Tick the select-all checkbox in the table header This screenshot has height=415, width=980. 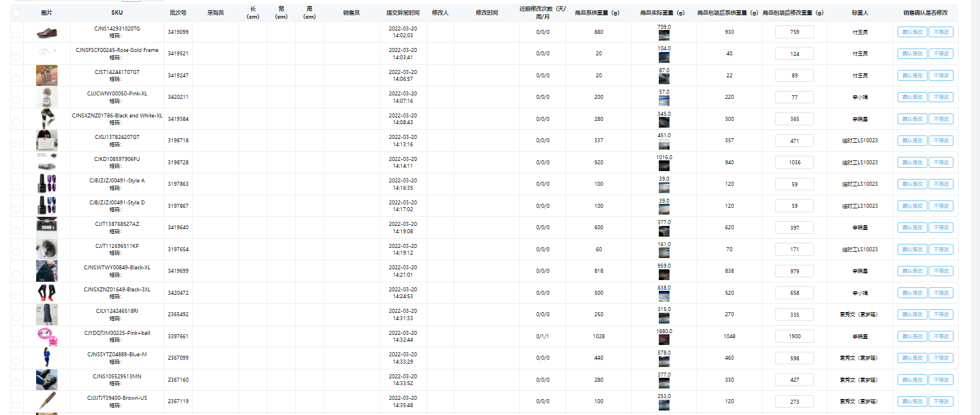16,13
